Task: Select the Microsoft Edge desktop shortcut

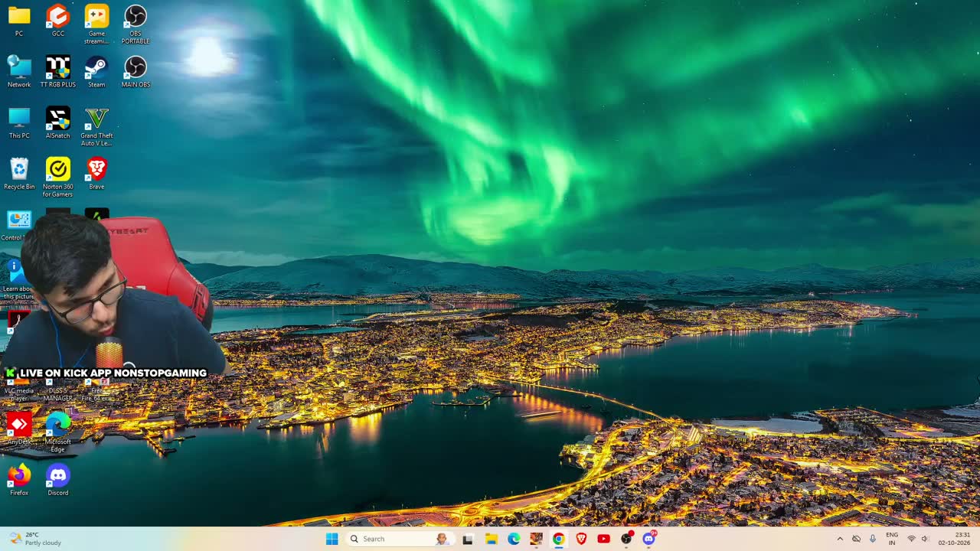Action: coord(58,432)
